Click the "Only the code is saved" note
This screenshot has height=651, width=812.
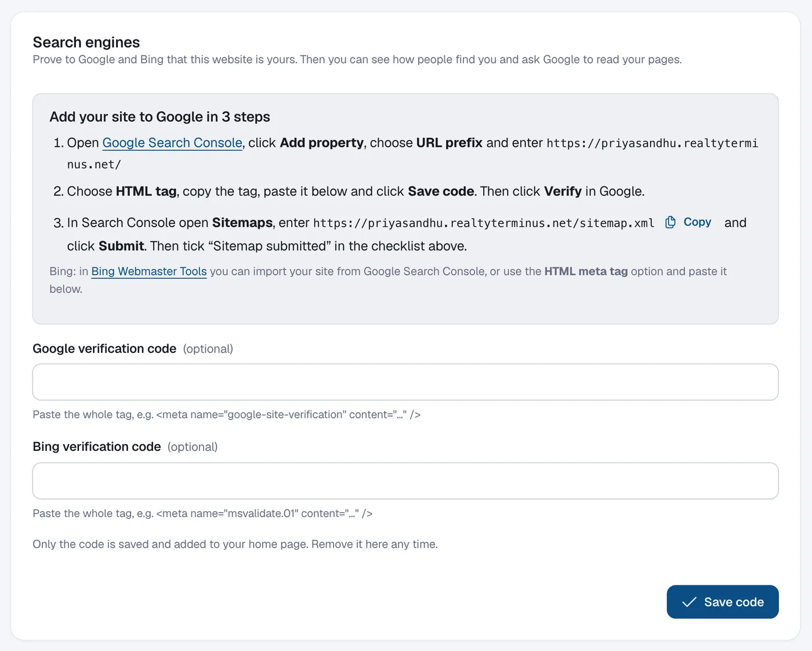pyautogui.click(x=235, y=544)
